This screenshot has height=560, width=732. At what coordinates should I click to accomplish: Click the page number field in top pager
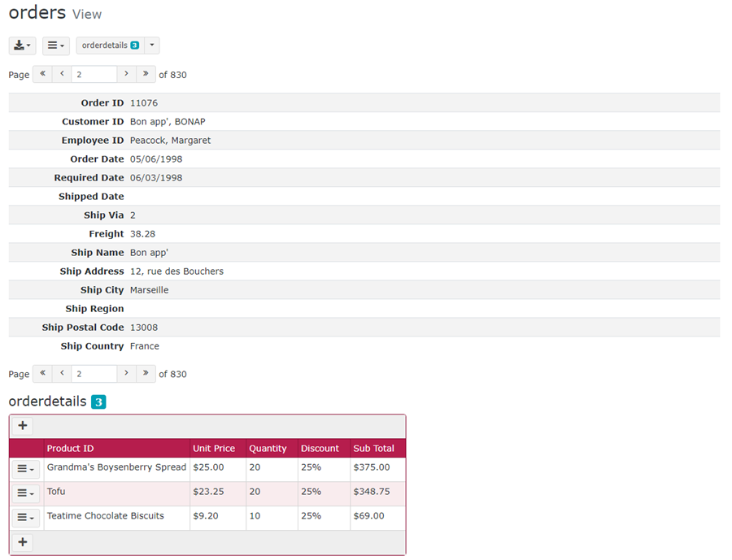click(x=94, y=74)
